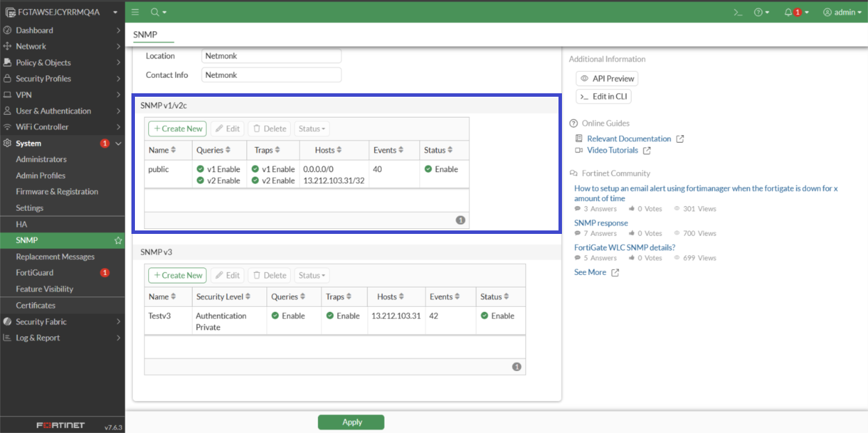
Task: Open the FGTAWSEJCYRRMQ4A device dropdown
Action: pyautogui.click(x=63, y=12)
